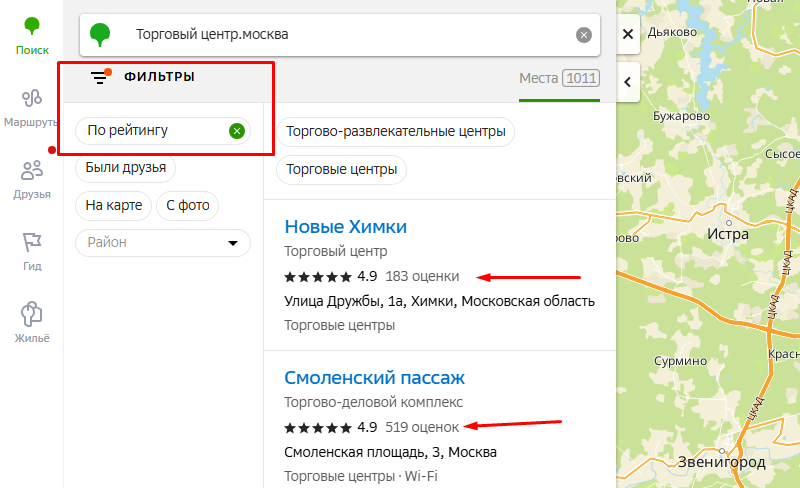Click the 519 оценок reviews count
The image size is (800, 488).
tap(422, 427)
